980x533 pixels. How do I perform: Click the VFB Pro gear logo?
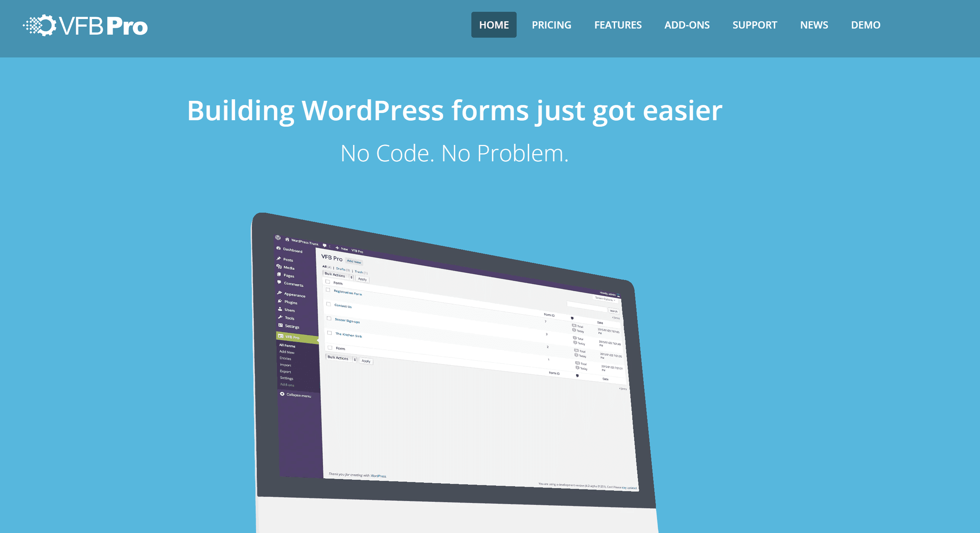pyautogui.click(x=85, y=25)
